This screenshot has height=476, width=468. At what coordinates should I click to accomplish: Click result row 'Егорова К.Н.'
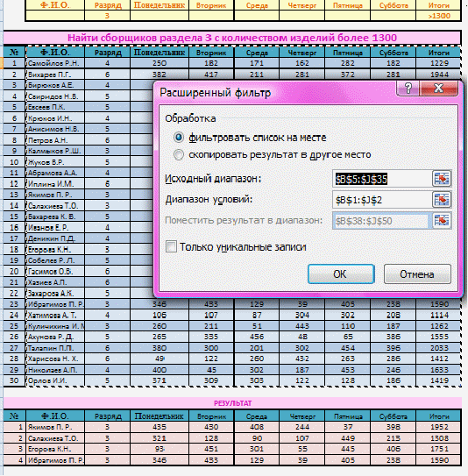(x=55, y=449)
